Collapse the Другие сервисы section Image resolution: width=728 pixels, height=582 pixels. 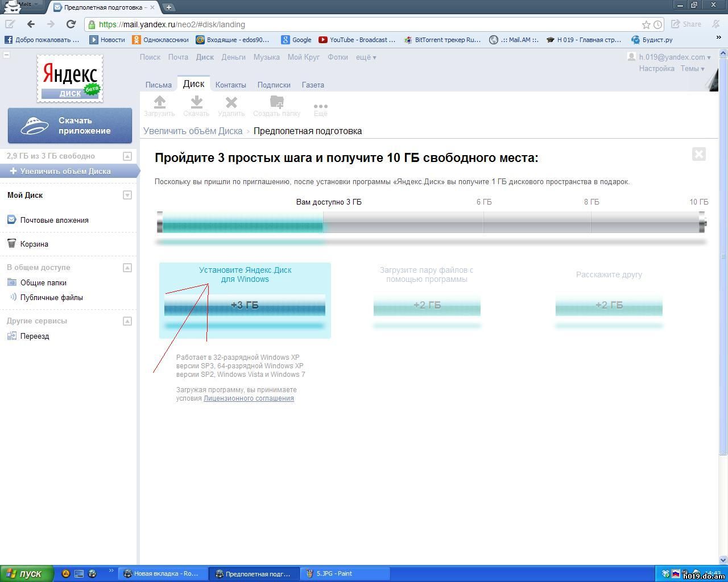127,321
